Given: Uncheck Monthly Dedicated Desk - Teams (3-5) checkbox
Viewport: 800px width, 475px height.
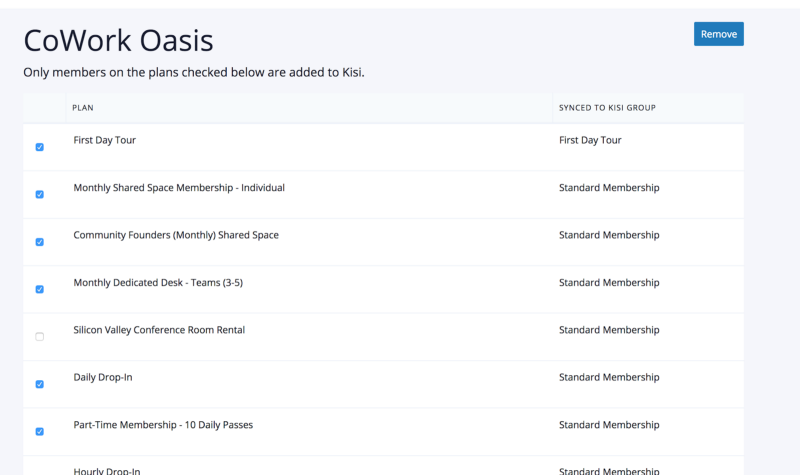Looking at the screenshot, I should [x=39, y=289].
